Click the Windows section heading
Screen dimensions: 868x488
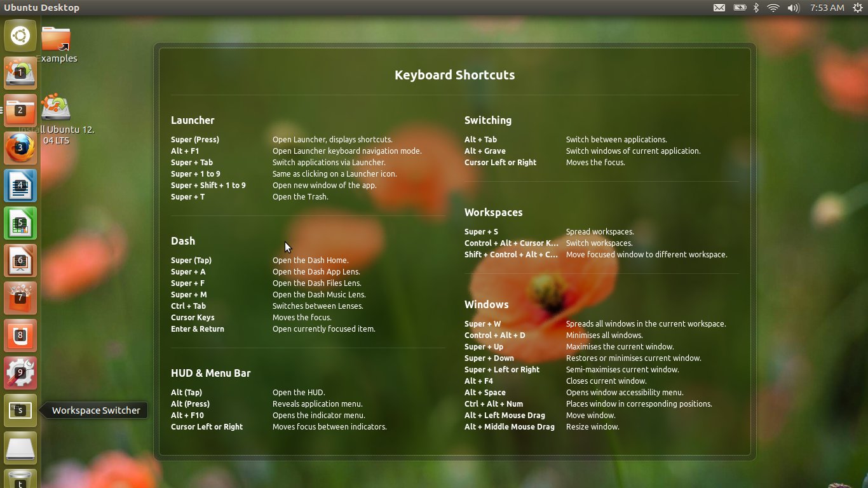pos(487,304)
